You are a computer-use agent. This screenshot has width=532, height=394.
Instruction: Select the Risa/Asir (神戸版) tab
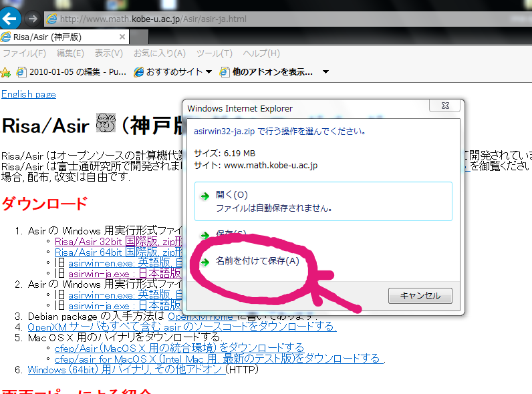[x=63, y=37]
